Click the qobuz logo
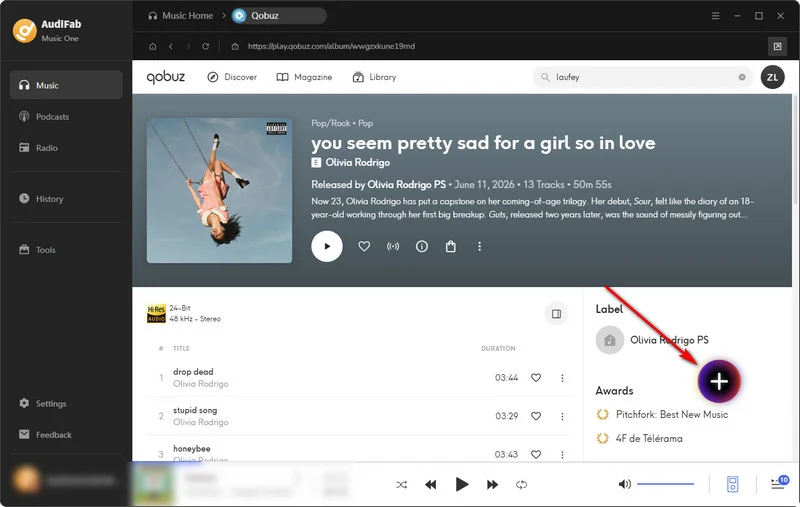Viewport: 800px width, 507px height. [x=166, y=77]
